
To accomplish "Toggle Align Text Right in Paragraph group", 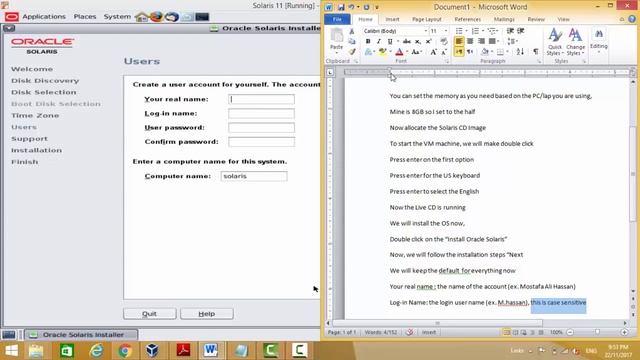I will pyautogui.click(x=481, y=41).
